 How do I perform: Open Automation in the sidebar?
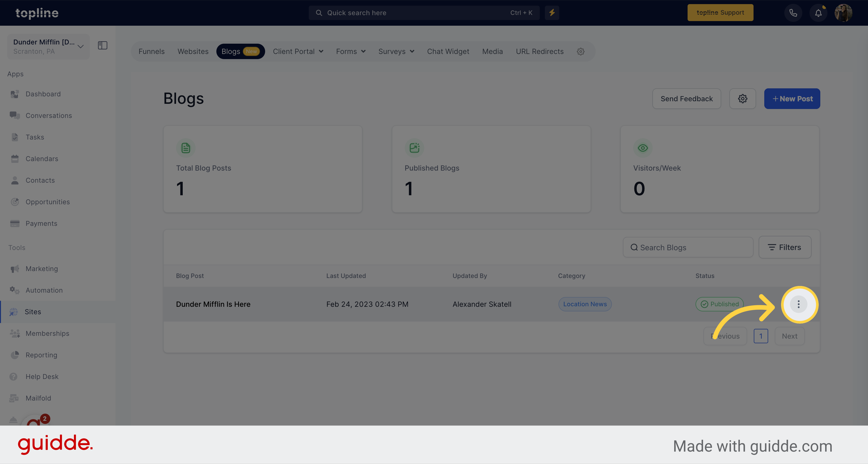coord(44,290)
